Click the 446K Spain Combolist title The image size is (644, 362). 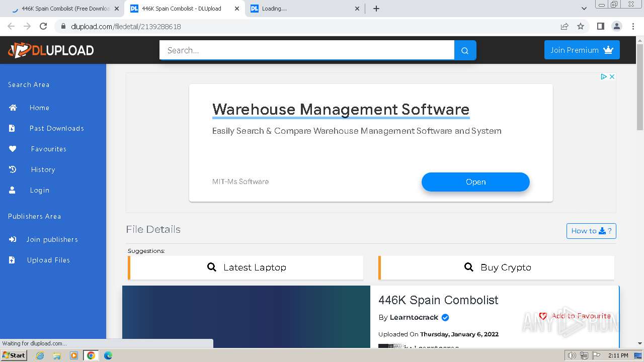(438, 300)
